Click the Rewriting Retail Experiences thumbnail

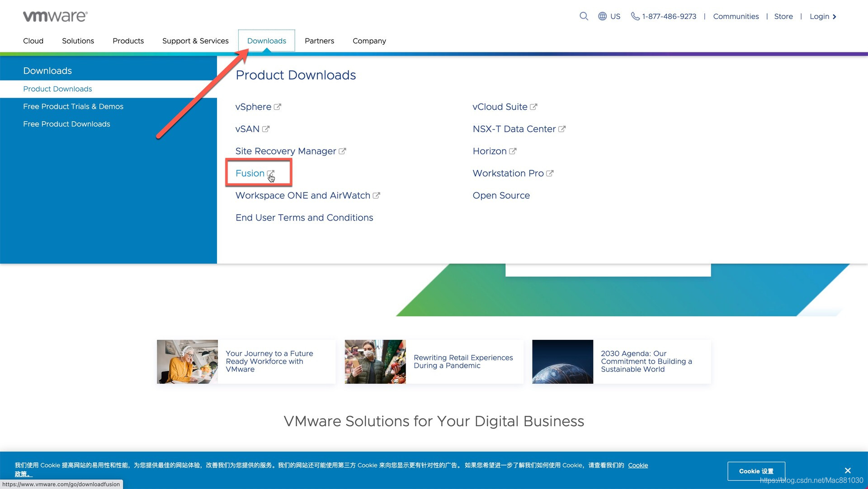375,362
